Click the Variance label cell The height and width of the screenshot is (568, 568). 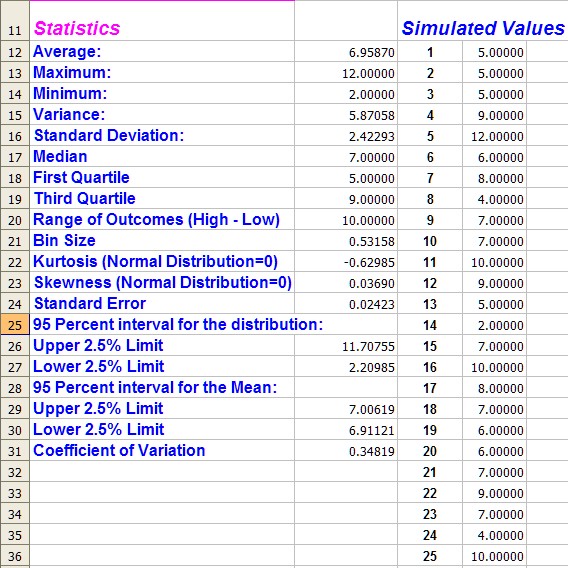tap(162, 114)
